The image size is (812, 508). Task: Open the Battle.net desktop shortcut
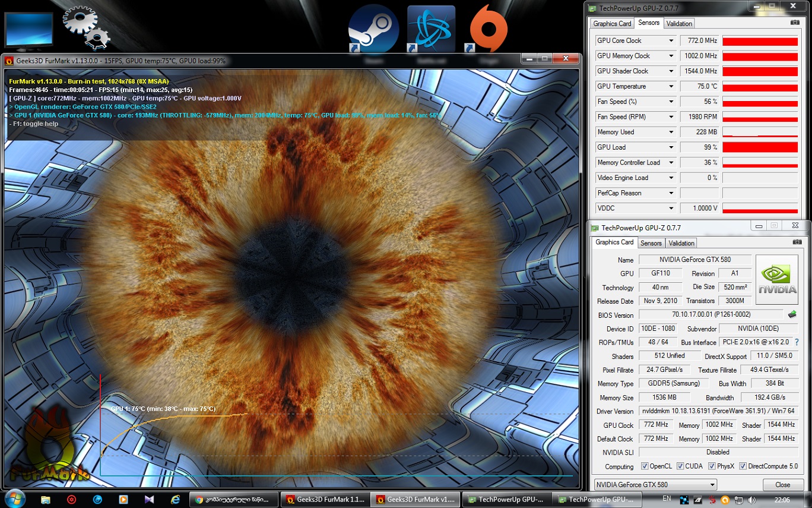431,28
